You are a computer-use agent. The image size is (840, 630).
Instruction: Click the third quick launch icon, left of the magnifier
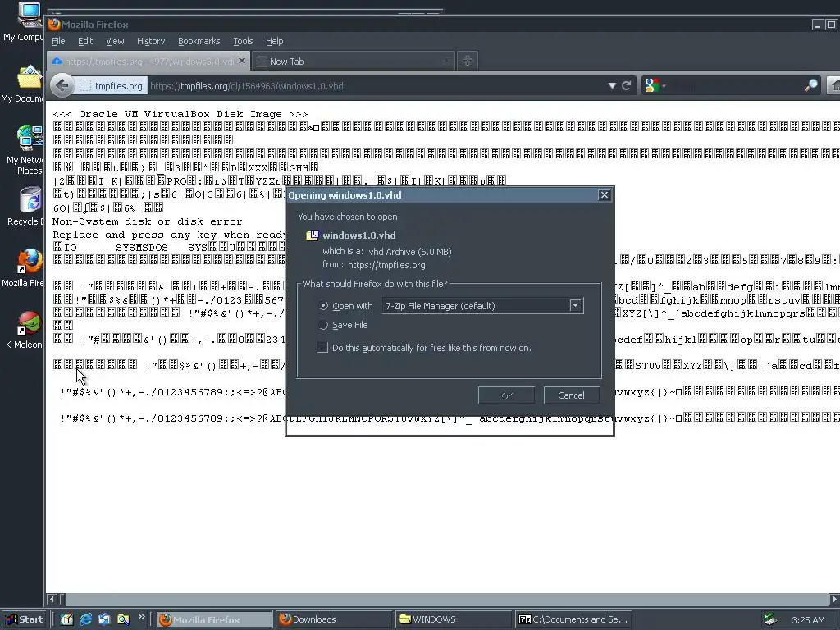[104, 619]
